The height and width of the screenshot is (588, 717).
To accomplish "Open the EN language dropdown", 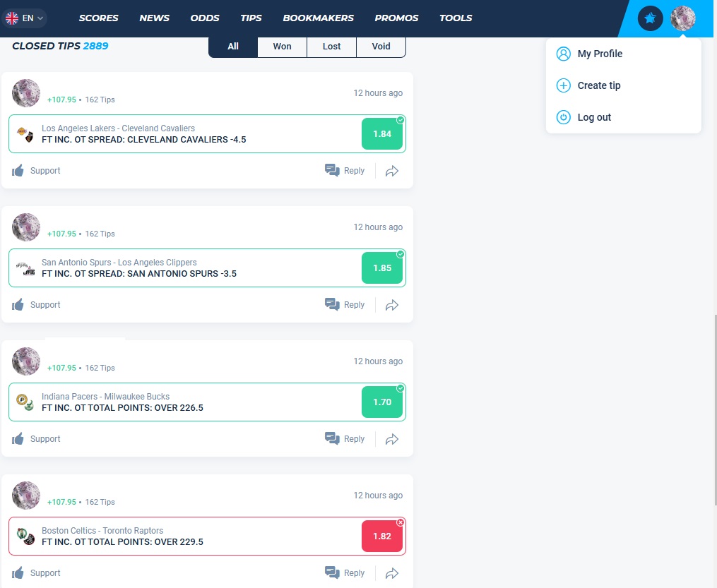I will point(25,18).
